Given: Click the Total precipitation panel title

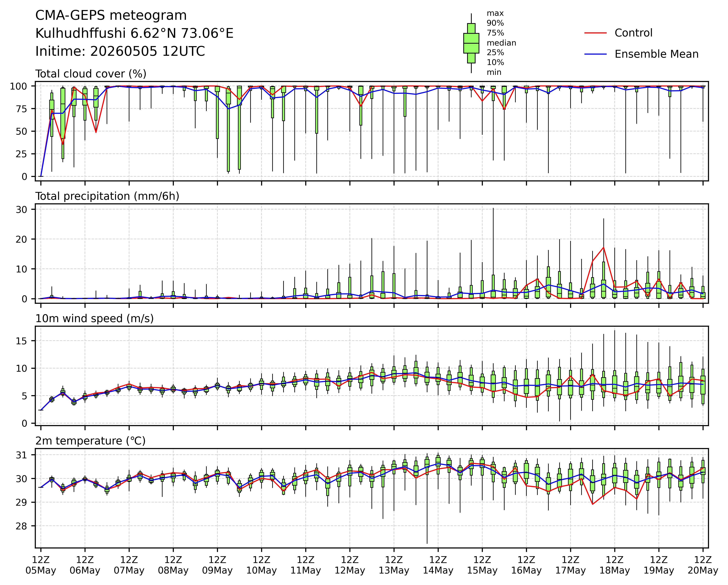Looking at the screenshot, I should [x=107, y=196].
